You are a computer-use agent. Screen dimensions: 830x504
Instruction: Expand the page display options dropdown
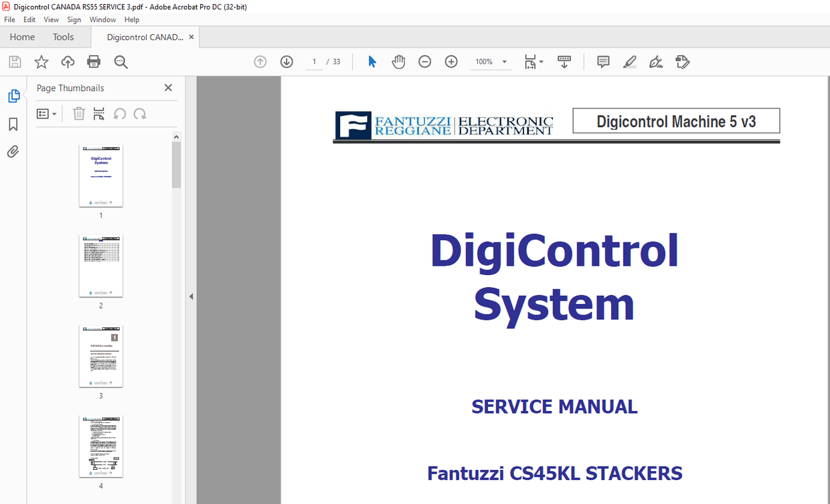(541, 62)
